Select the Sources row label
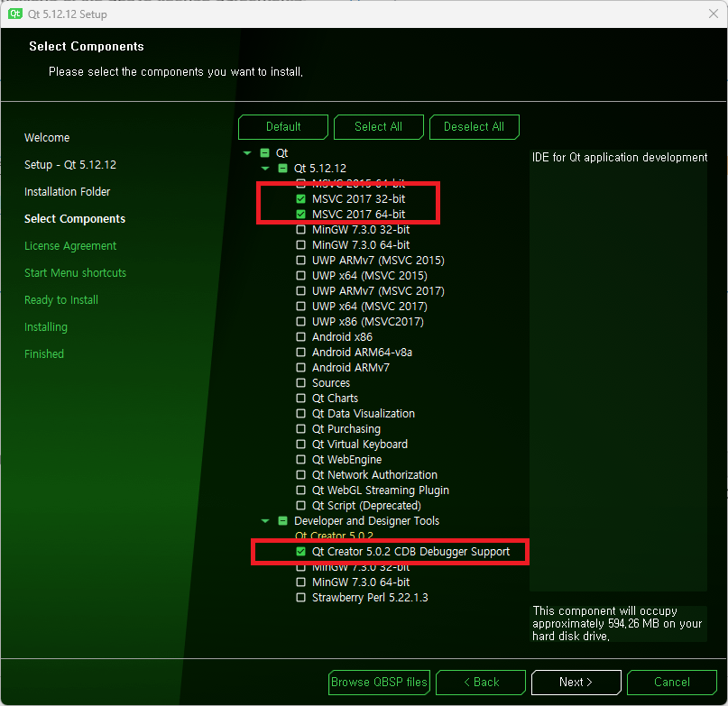 [331, 382]
